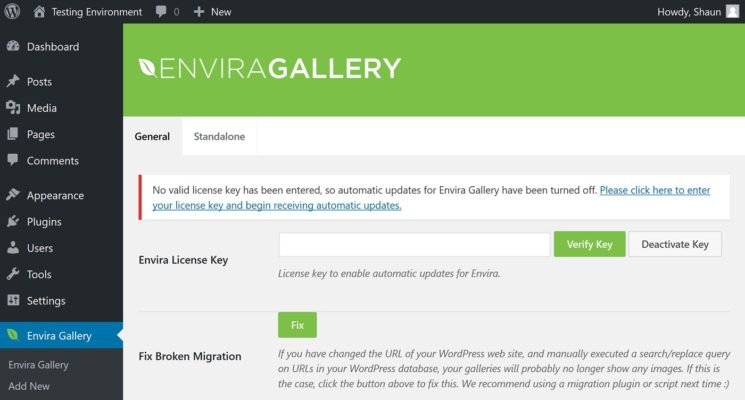Open the Plugins menu

pos(44,222)
